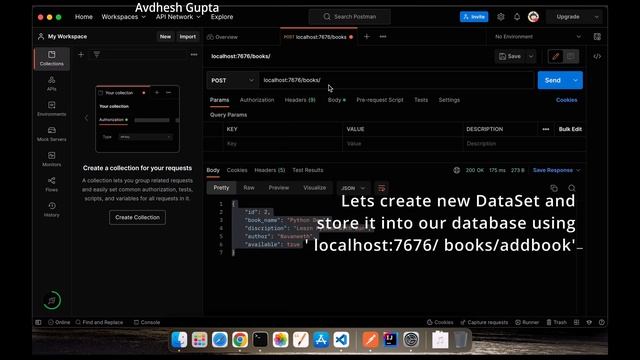
Task: Click the Search Postman field
Action: pyautogui.click(x=350, y=17)
